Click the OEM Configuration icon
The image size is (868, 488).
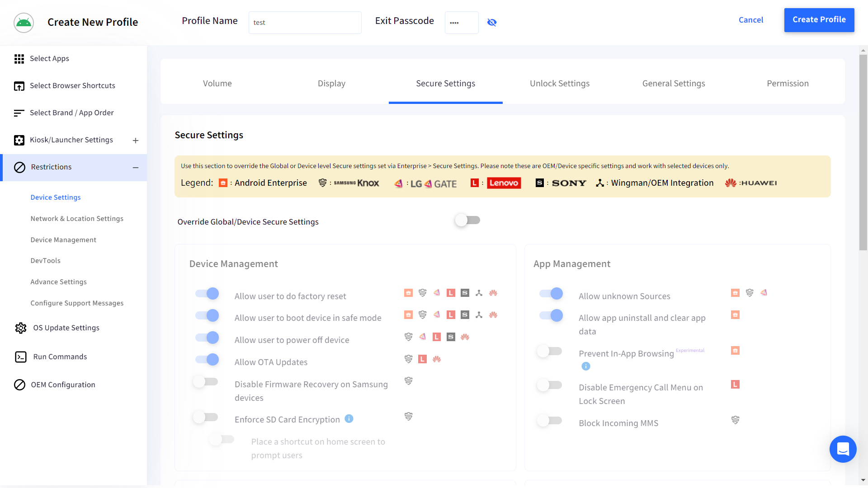(x=19, y=385)
